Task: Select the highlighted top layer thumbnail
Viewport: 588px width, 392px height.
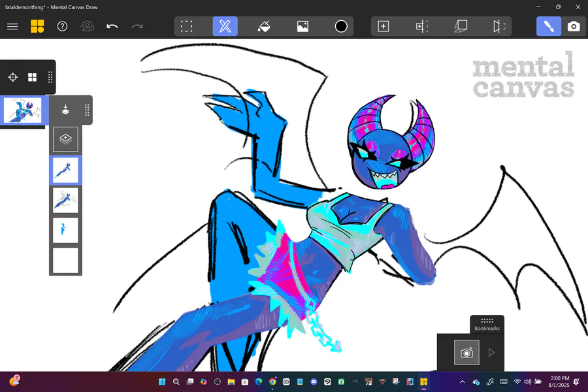Action: pos(65,170)
